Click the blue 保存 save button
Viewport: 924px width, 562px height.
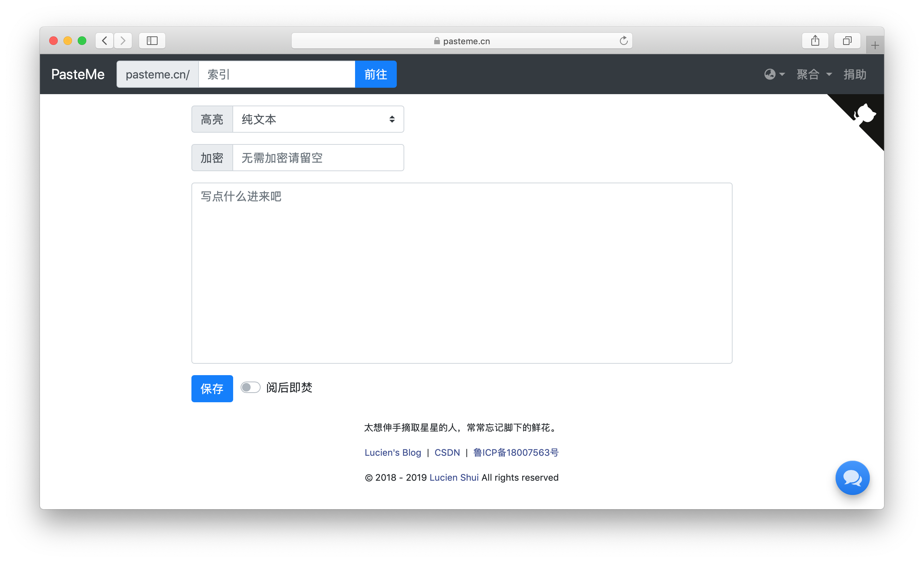212,389
